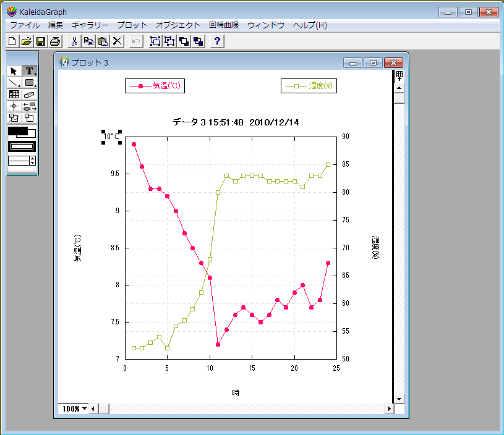Minimize the プロット 3 window
This screenshot has height=435, width=504.
(x=352, y=62)
